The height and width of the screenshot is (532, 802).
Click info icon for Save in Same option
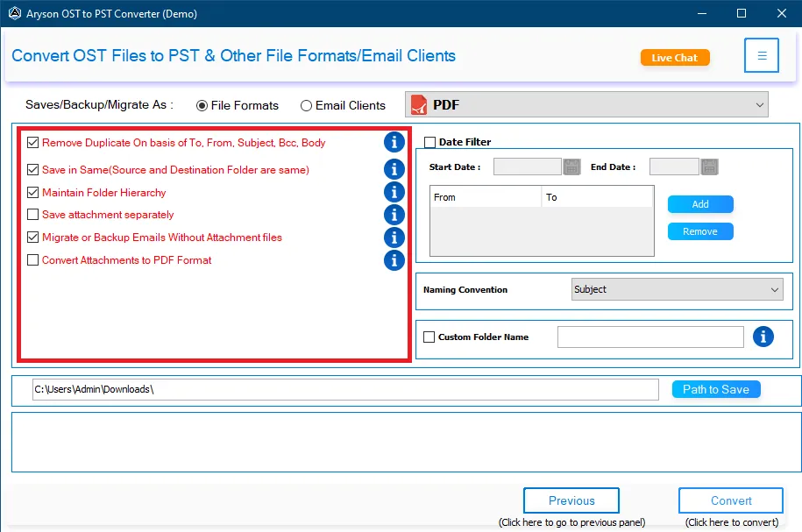(394, 169)
